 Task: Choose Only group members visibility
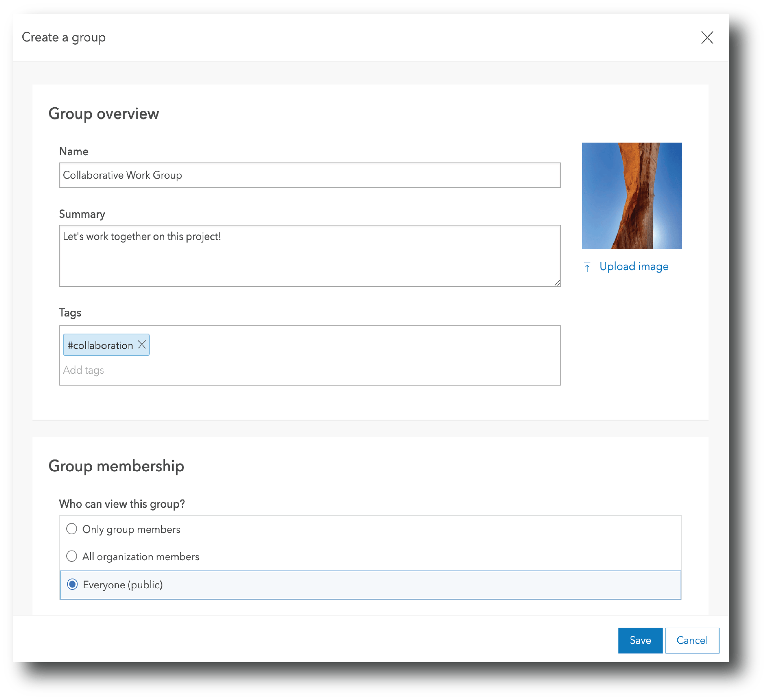click(72, 529)
